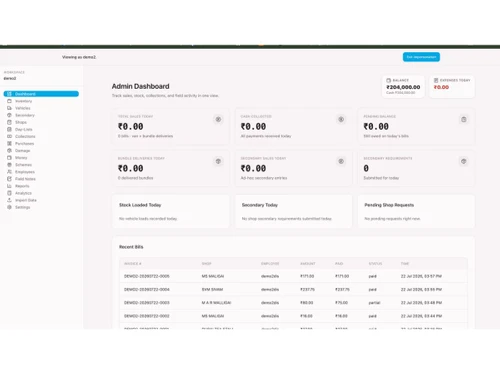Click the Invoice # column header
The height and width of the screenshot is (375, 500).
(133, 264)
